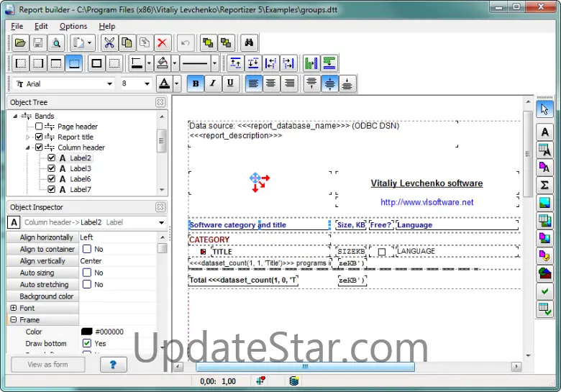Select the CATEGORY label in the design area
Screen dimensions: 561x392
click(209, 240)
